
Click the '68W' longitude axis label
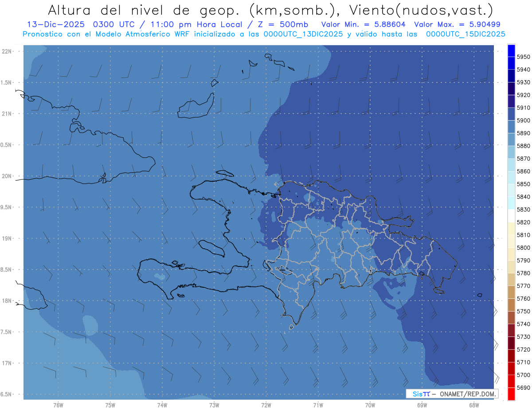(474, 405)
